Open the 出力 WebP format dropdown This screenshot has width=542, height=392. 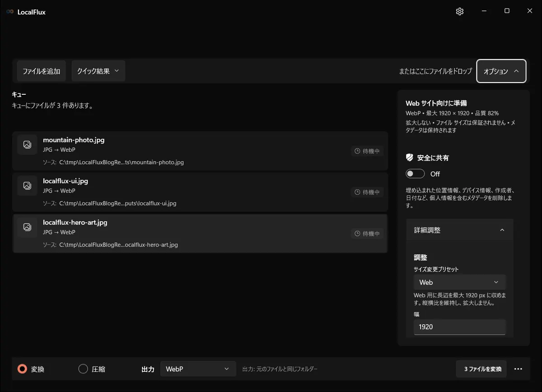click(x=198, y=369)
